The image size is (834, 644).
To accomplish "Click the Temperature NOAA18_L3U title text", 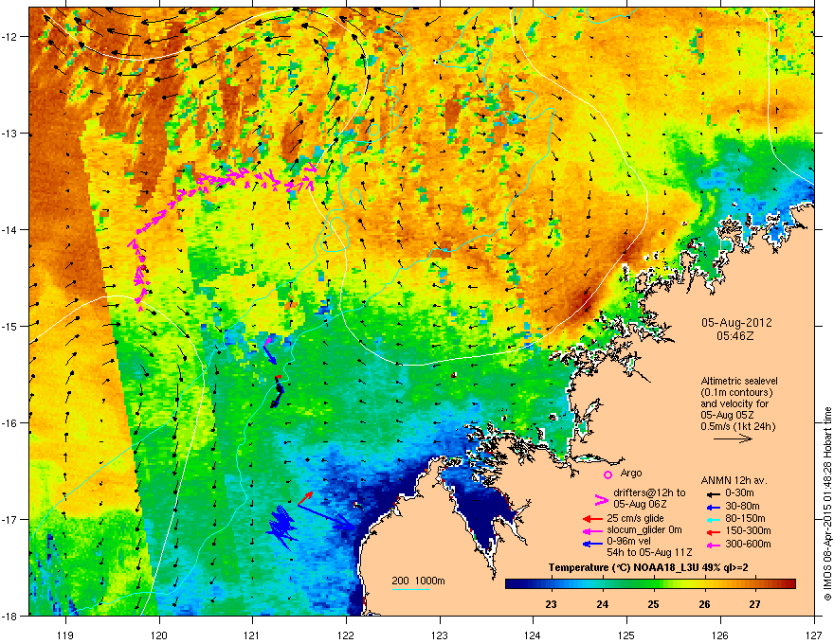I will (x=648, y=567).
